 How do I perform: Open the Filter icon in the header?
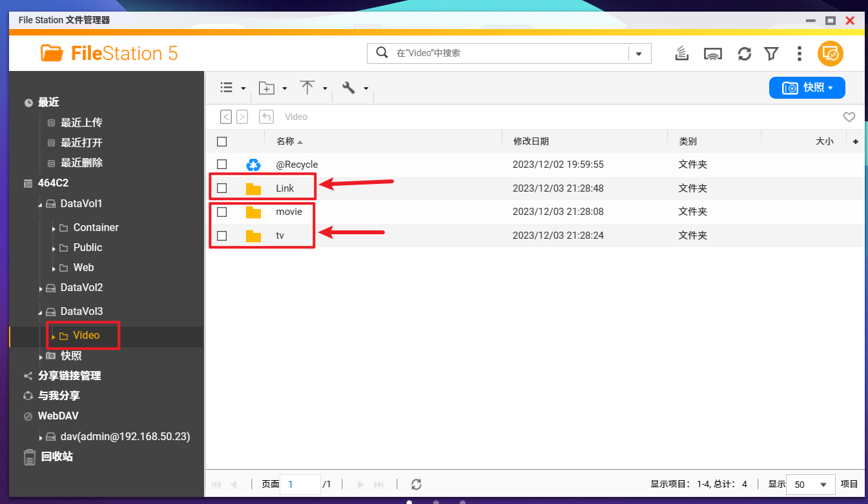pyautogui.click(x=771, y=54)
